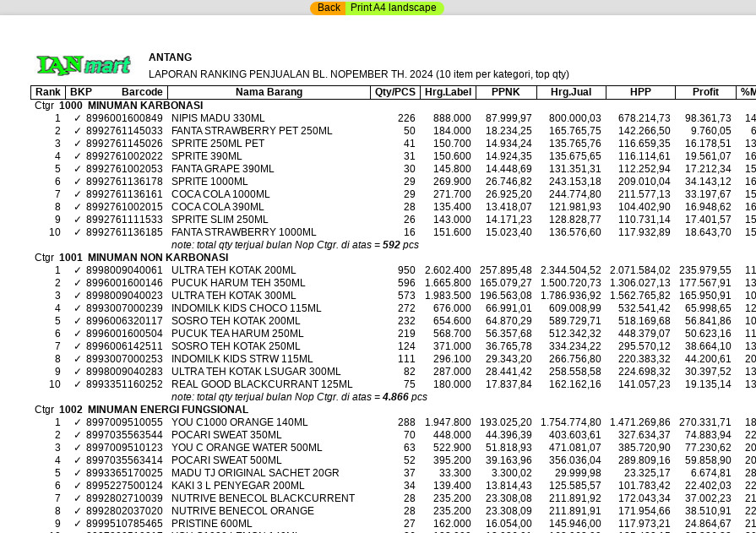Screen dimensions: 756x533
Task: Click the Hrg.Label column header
Action: point(448,92)
